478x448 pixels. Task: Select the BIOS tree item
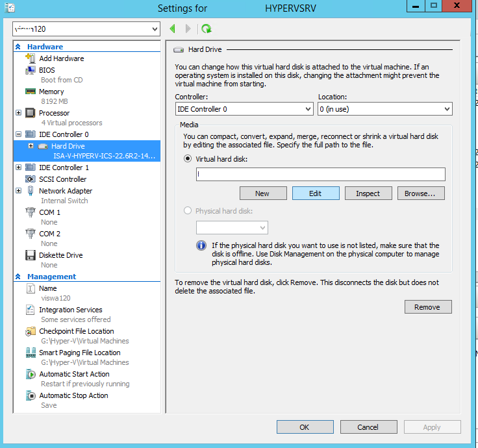click(x=47, y=70)
